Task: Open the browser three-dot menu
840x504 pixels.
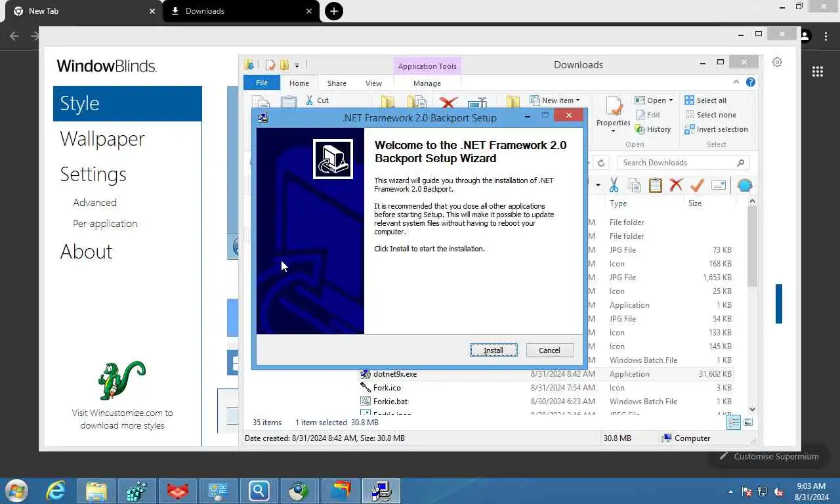Action: pos(826,37)
